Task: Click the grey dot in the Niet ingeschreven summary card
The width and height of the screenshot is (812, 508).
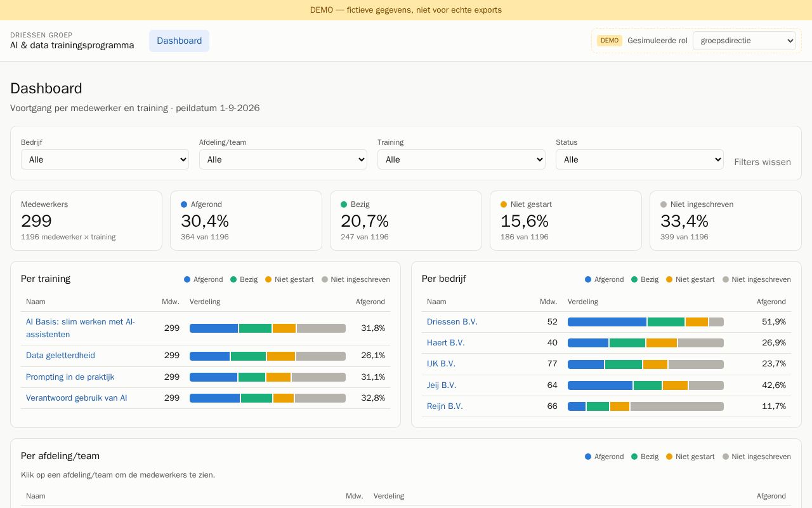Action: pos(664,204)
